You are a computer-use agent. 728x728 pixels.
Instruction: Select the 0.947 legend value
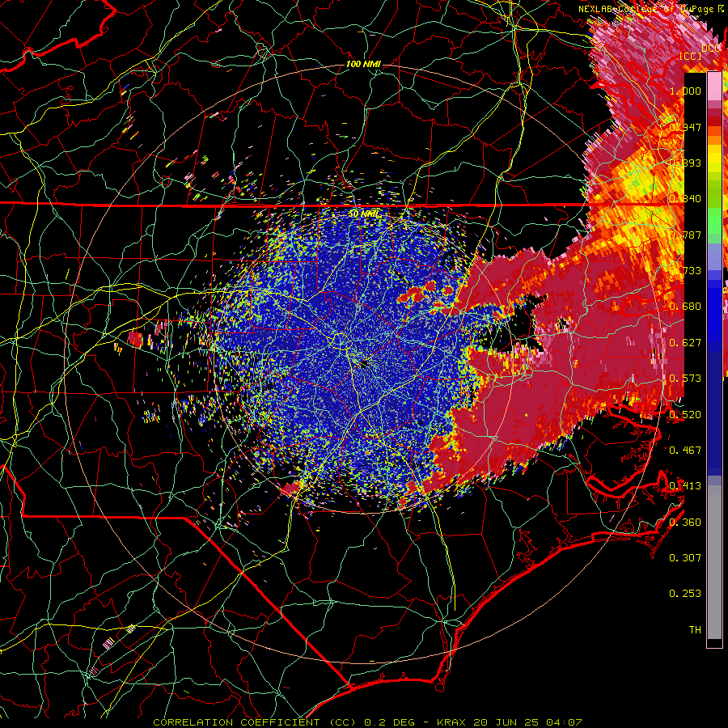click(685, 127)
